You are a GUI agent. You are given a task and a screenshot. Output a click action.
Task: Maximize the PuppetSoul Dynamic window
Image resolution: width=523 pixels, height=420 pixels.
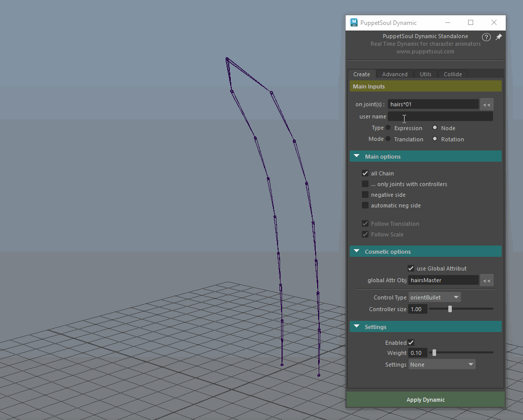tap(471, 22)
